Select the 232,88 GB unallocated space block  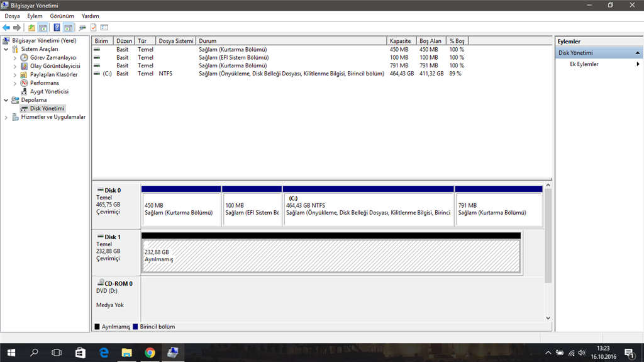[331, 252]
